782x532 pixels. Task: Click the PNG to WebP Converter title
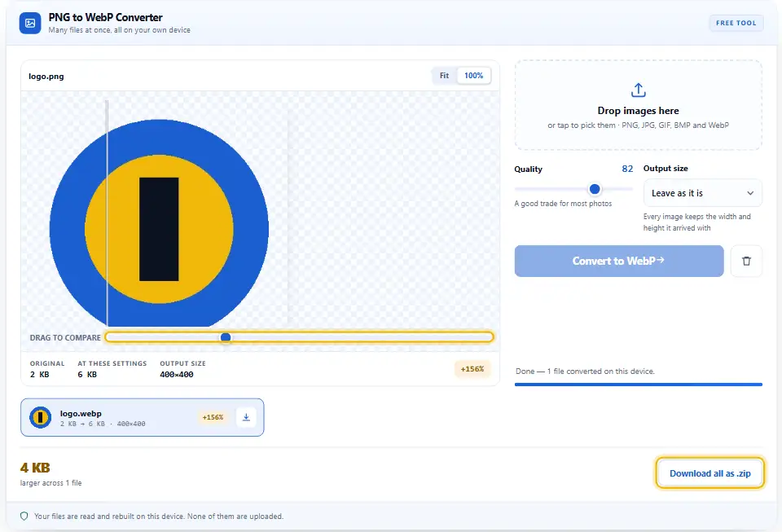(x=105, y=17)
